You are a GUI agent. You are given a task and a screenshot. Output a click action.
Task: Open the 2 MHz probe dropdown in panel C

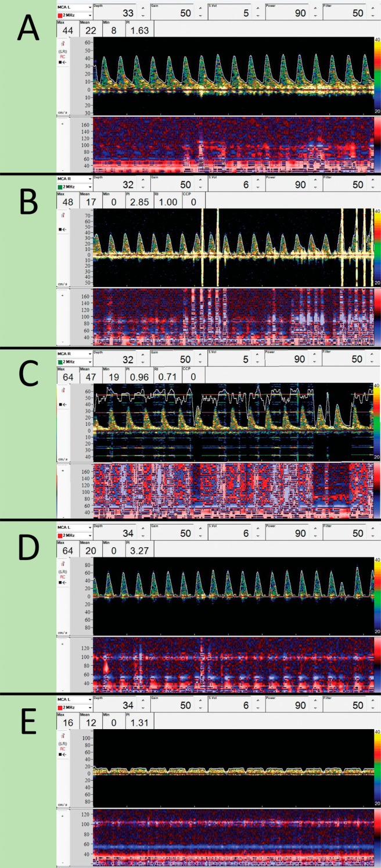tap(89, 361)
